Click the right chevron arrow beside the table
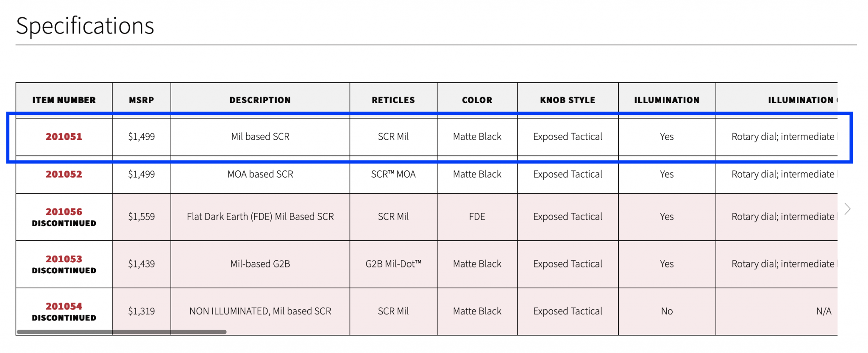868x353 pixels. [x=847, y=209]
